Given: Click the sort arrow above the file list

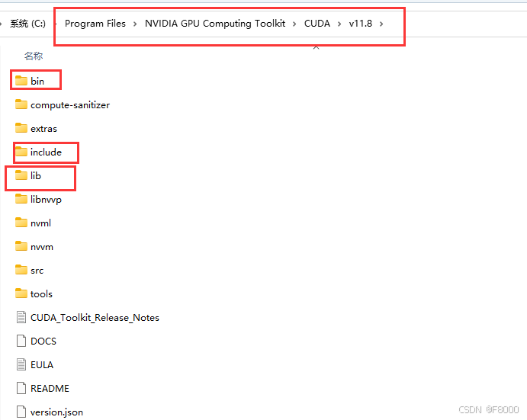Looking at the screenshot, I should [316, 48].
